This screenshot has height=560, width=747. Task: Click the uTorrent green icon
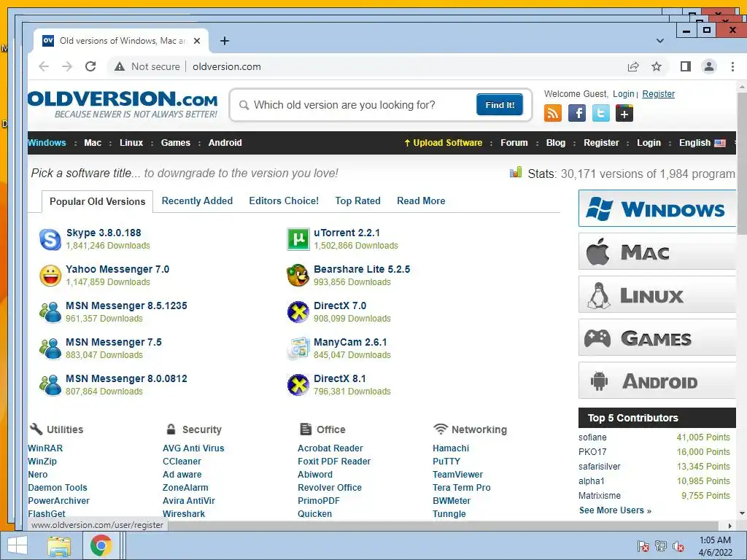(298, 239)
